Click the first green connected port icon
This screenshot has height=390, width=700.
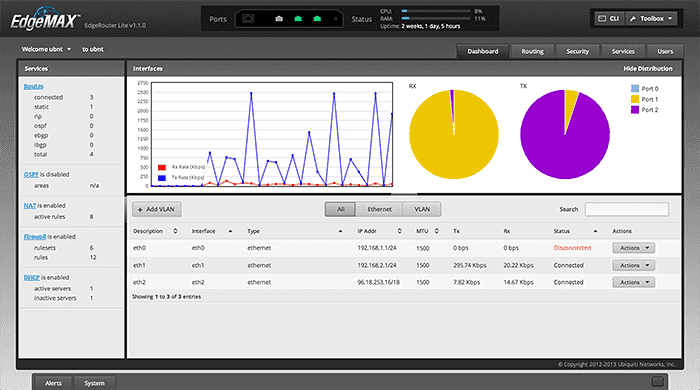[298, 19]
